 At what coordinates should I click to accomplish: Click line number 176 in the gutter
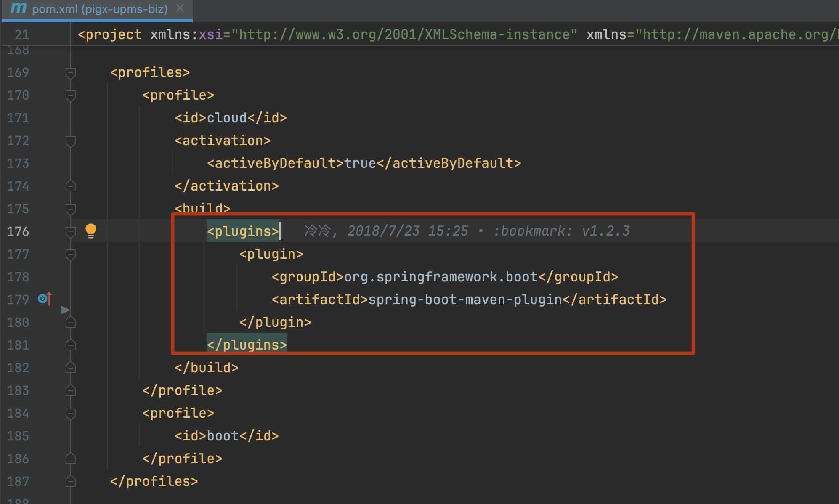pos(18,231)
